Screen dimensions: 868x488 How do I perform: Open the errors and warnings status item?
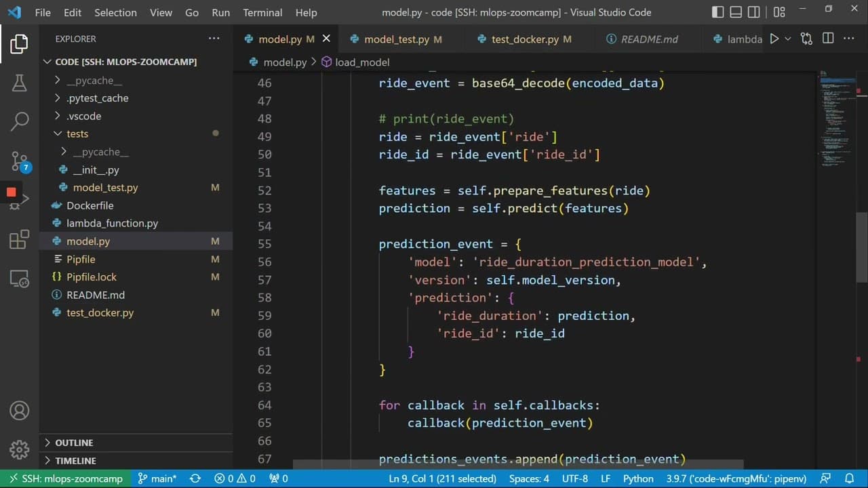(235, 479)
